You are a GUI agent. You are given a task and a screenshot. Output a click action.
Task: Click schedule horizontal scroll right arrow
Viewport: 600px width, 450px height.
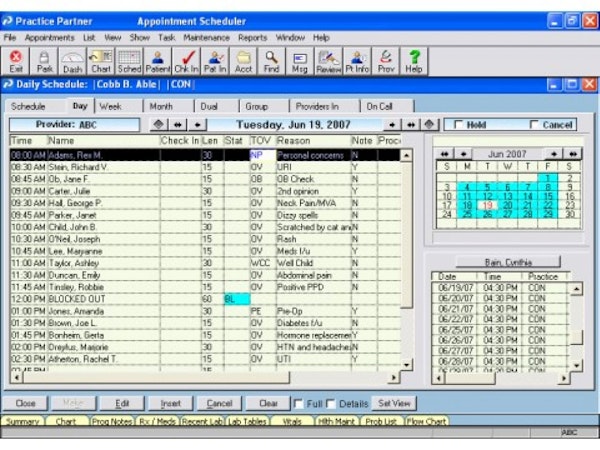[x=394, y=378]
